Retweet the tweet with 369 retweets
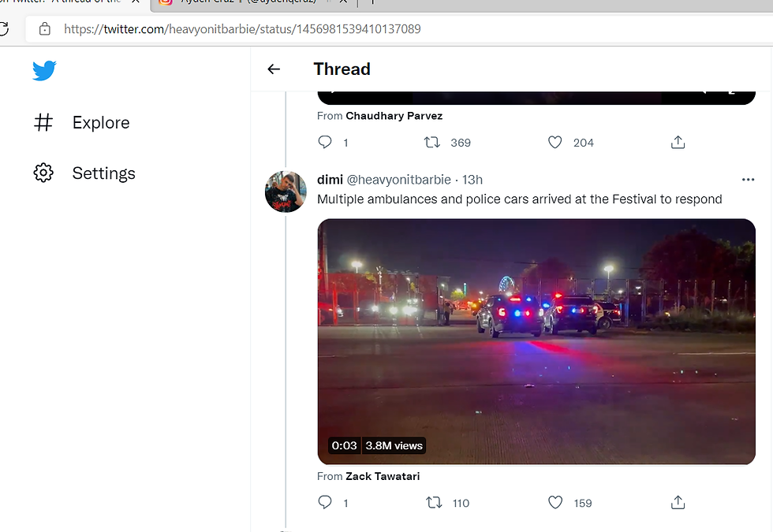 (x=432, y=143)
